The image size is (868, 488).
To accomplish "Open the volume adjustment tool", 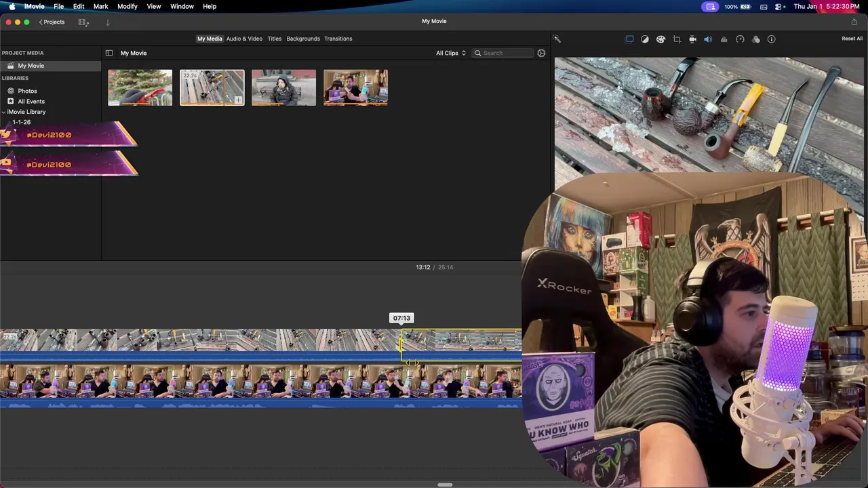I will (708, 39).
